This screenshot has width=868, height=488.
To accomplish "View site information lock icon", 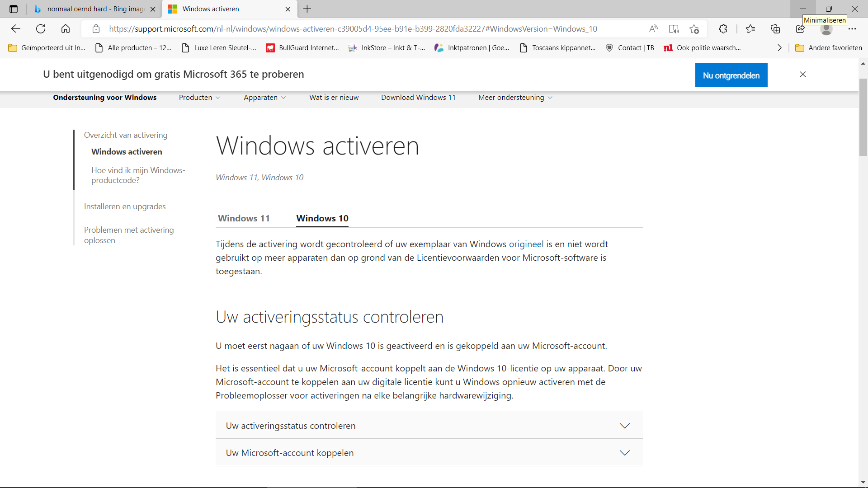I will pos(96,29).
